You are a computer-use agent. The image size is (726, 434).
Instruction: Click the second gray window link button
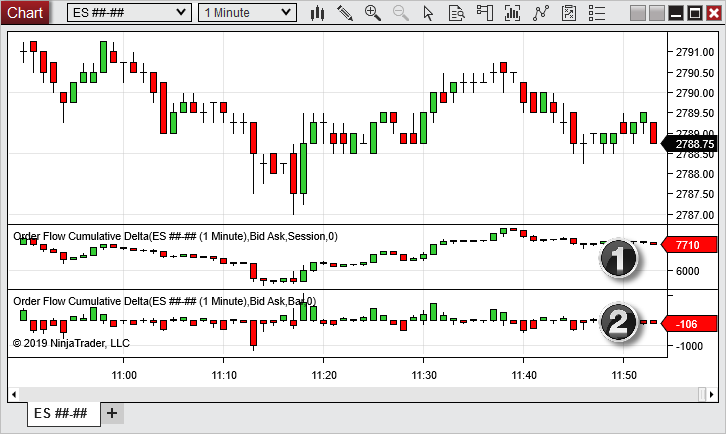658,12
